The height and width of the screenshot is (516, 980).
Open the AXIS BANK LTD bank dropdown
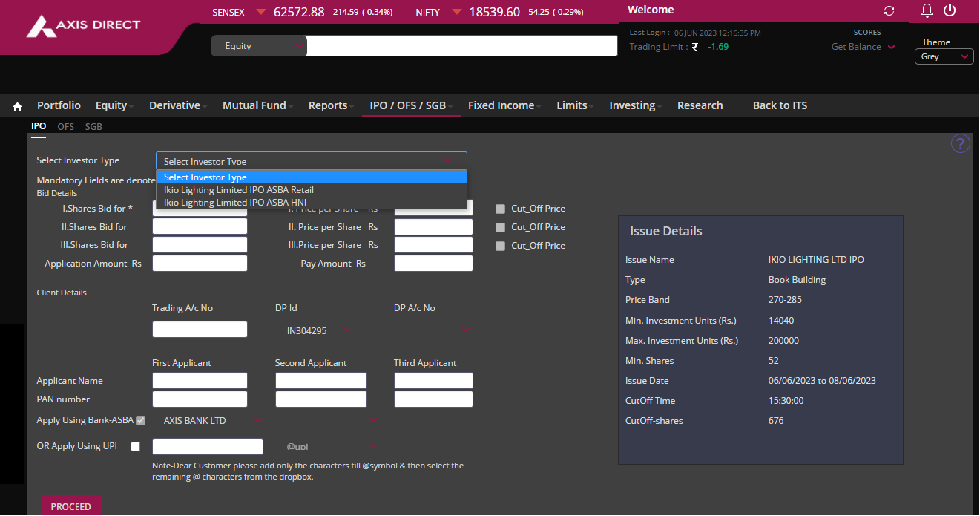pos(212,421)
